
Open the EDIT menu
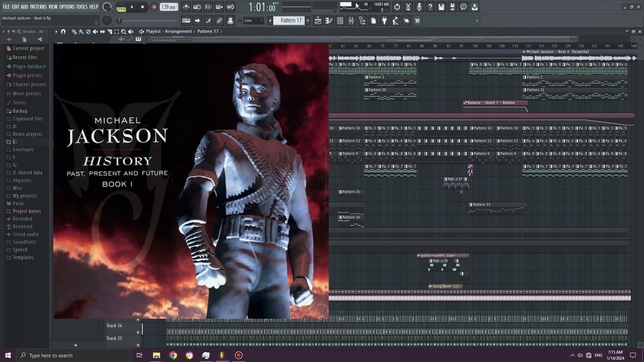15,7
